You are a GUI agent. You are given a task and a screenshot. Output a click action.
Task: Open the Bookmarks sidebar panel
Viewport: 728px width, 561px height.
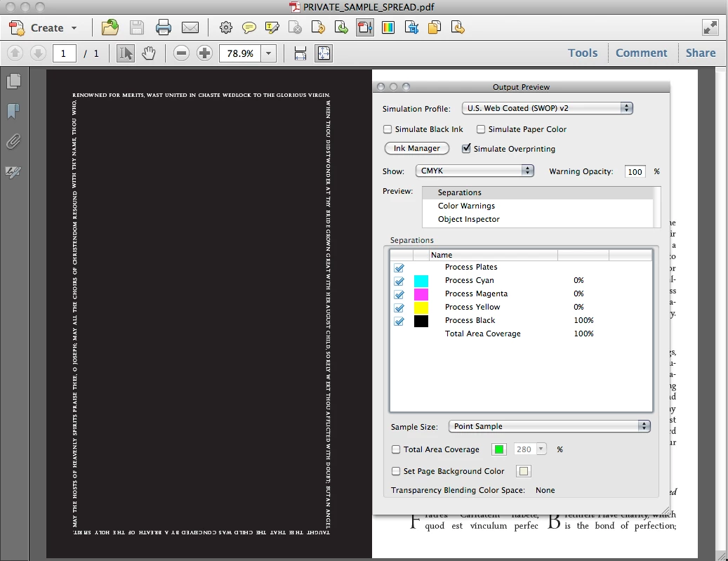(x=13, y=112)
